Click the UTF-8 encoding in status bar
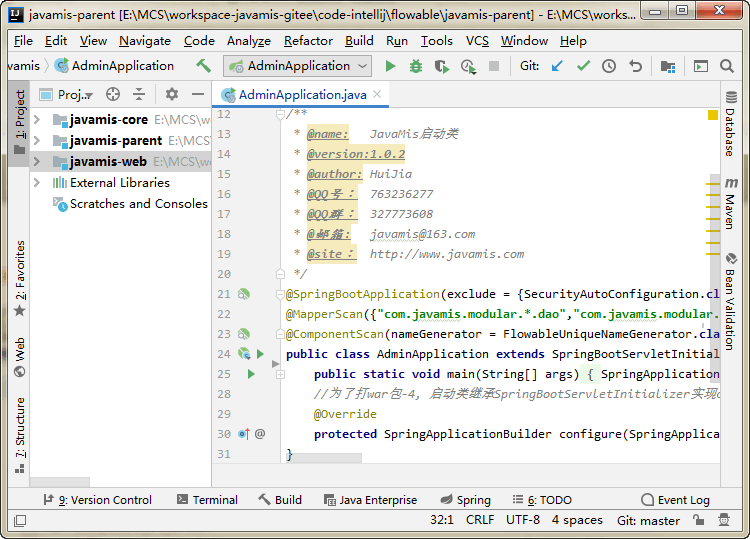The height and width of the screenshot is (539, 750). point(523,520)
